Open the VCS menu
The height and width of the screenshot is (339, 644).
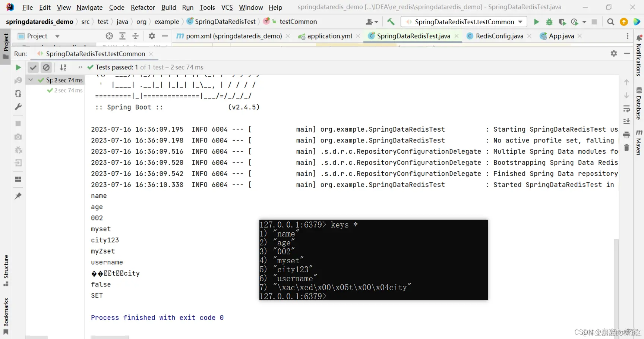[227, 7]
